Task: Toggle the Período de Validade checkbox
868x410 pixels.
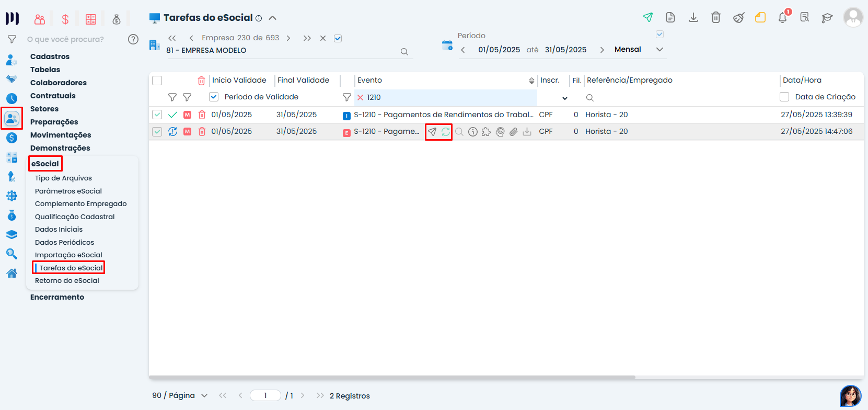Action: coord(214,97)
